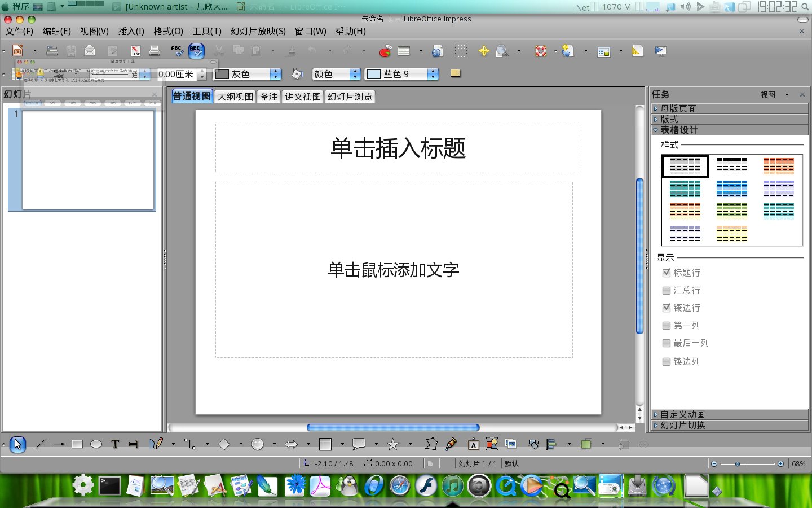Click the 单击鼠标添加文字 content placeholder
The image size is (812, 508).
pyautogui.click(x=394, y=269)
